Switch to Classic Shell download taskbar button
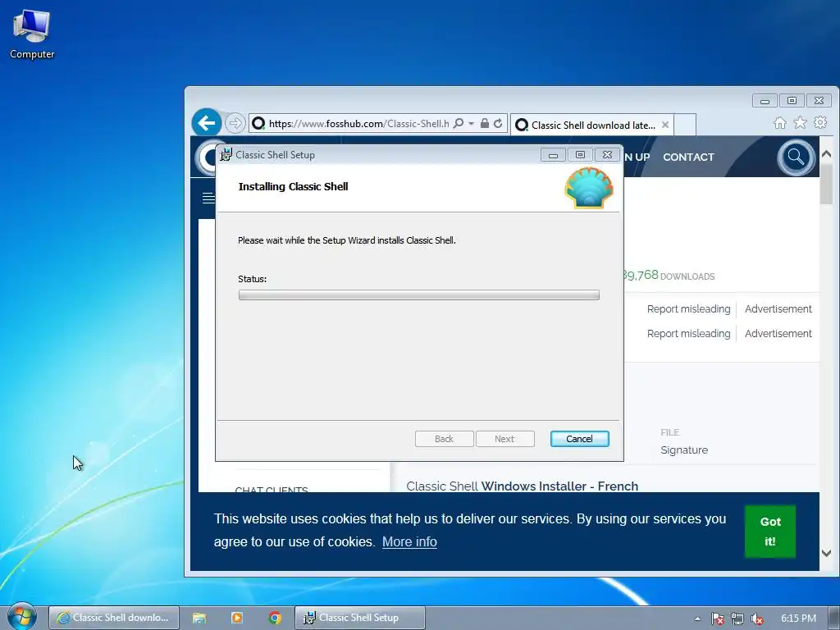Image resolution: width=840 pixels, height=630 pixels. pos(113,618)
